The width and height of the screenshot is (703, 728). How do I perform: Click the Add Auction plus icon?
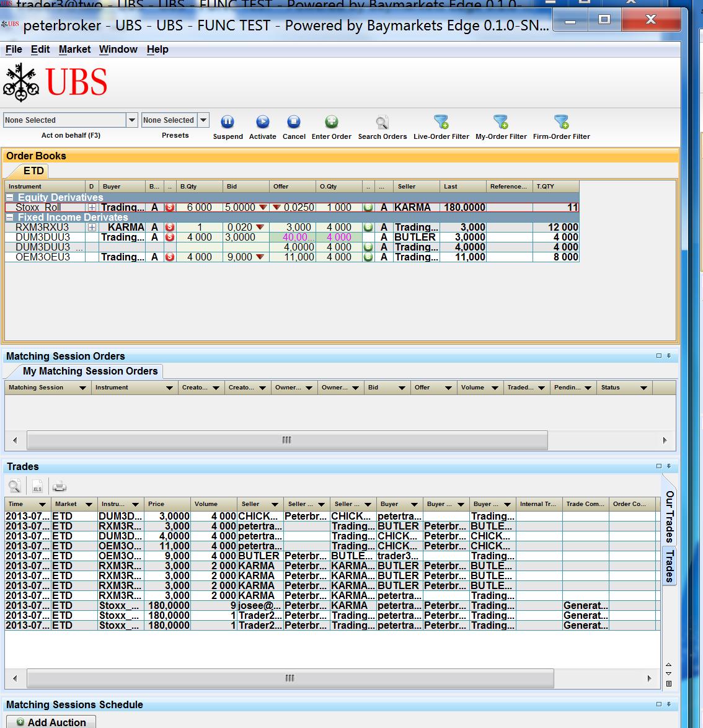tap(20, 722)
